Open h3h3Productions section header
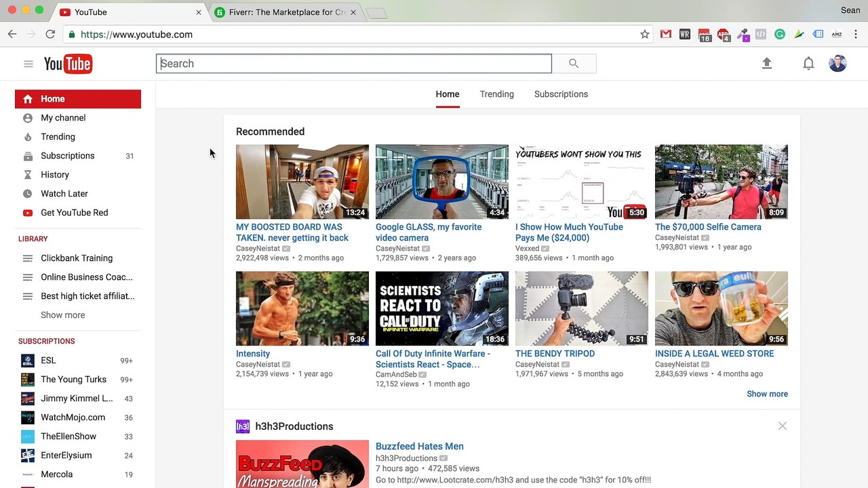The height and width of the screenshot is (488, 868). [294, 426]
